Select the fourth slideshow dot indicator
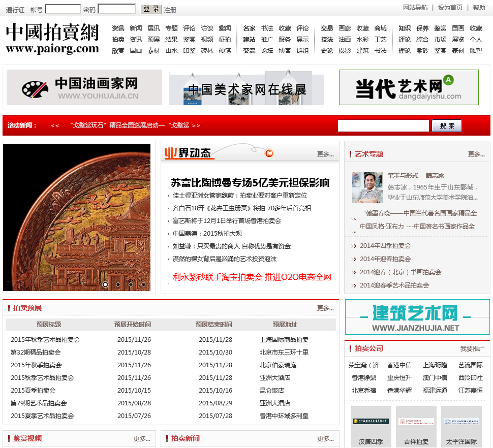This screenshot has width=493, height=448. click(x=143, y=284)
